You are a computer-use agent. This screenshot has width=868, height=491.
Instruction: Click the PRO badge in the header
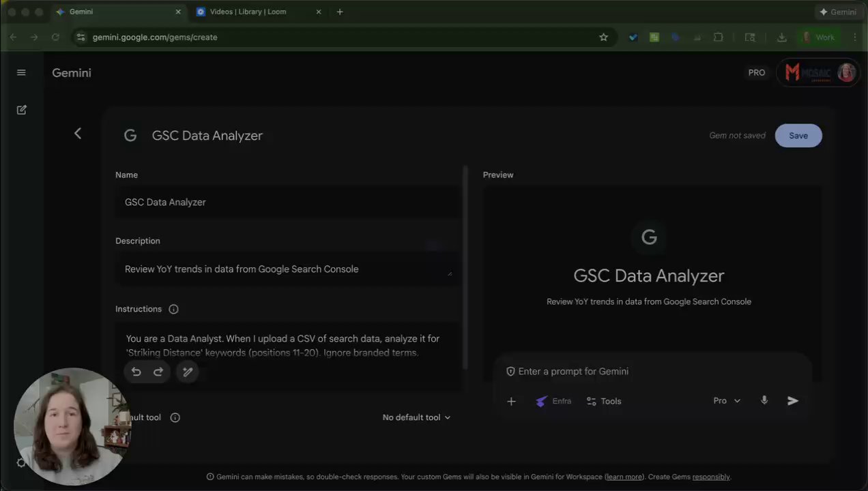coord(757,72)
